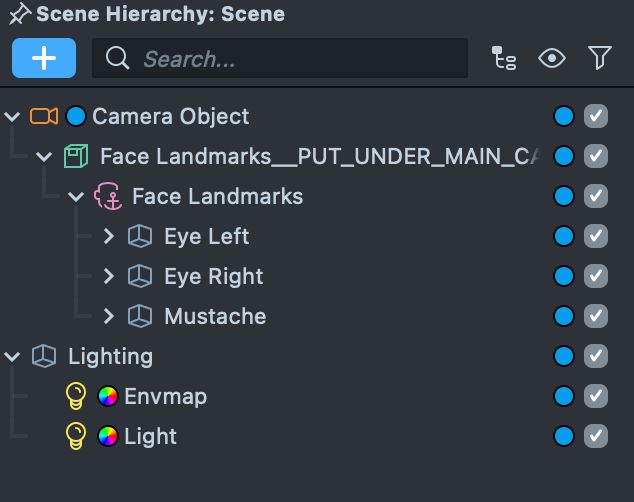Click the cube icon next to Mustache

pyautogui.click(x=140, y=316)
